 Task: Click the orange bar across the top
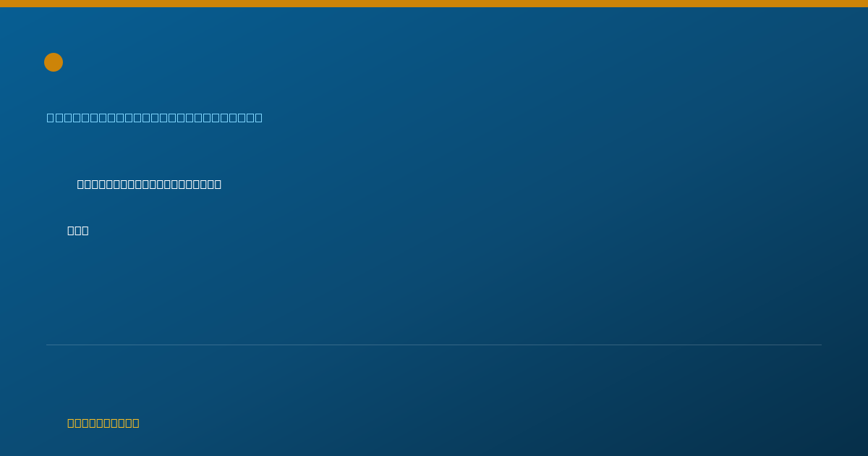click(434, 4)
